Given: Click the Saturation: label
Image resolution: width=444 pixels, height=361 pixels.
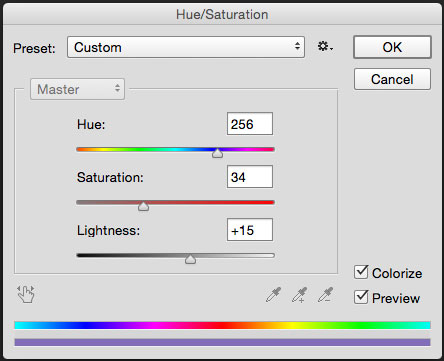Looking at the screenshot, I should tap(110, 177).
